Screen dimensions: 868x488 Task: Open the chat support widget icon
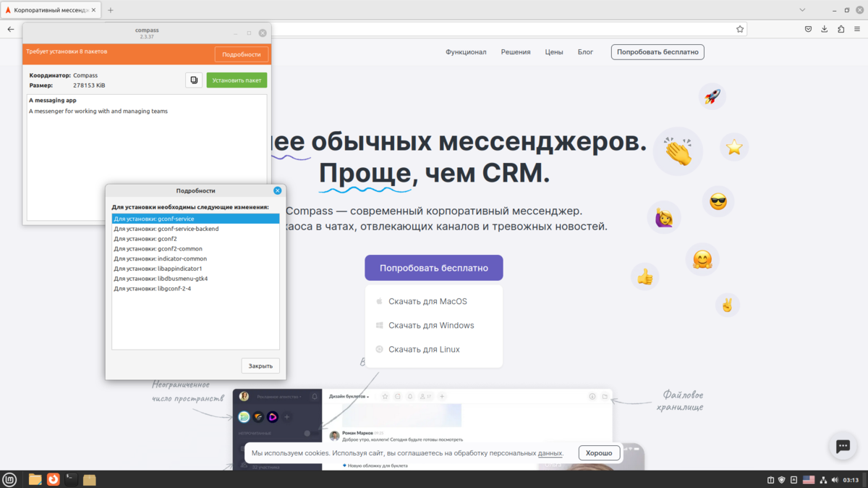[x=843, y=447]
